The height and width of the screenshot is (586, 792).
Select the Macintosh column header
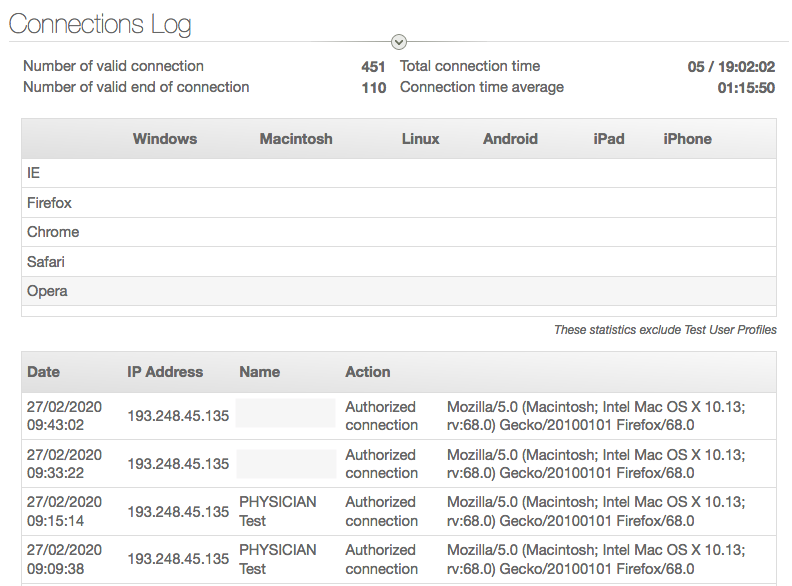[296, 139]
